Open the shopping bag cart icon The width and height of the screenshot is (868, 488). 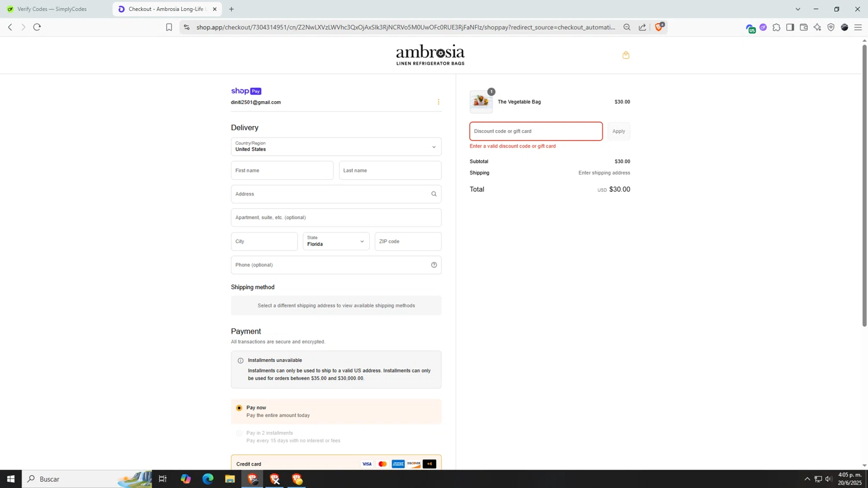click(x=626, y=55)
